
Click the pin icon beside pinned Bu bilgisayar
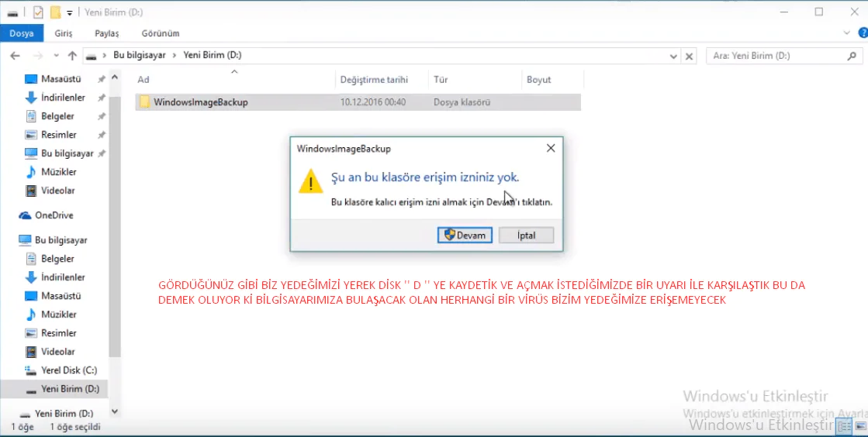(102, 153)
